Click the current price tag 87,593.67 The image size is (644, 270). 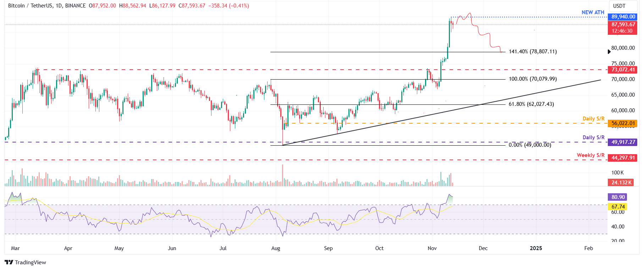click(623, 28)
